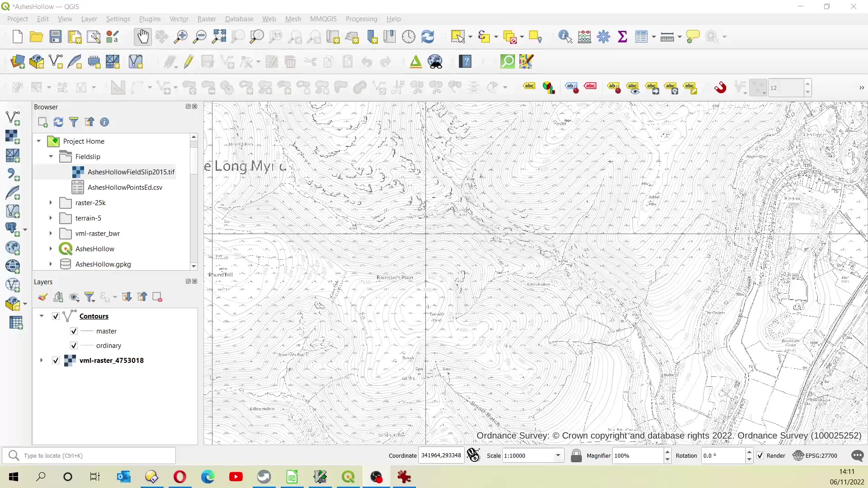868x488 pixels.
Task: Select AshesHollowFieldSlip2015.tif in browser
Action: tap(131, 172)
